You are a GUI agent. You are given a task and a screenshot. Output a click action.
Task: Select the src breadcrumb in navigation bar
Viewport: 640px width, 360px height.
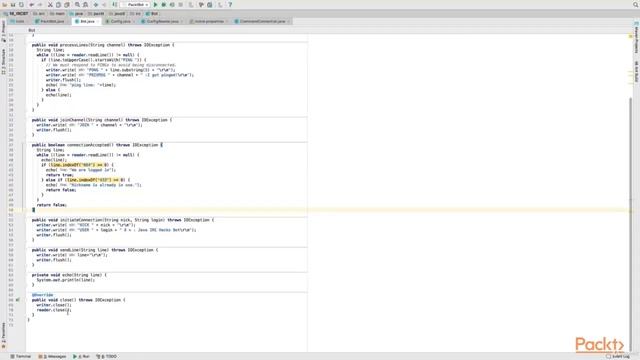[39, 13]
